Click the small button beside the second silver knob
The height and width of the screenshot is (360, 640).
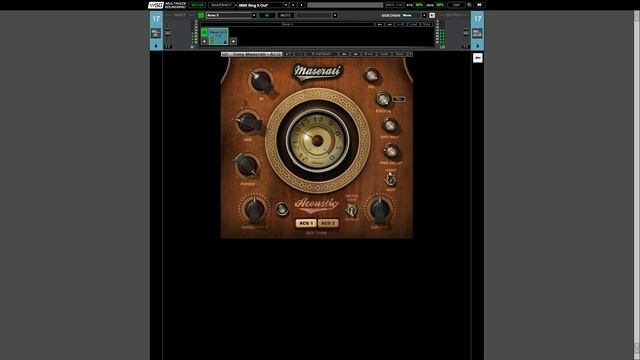click(399, 99)
